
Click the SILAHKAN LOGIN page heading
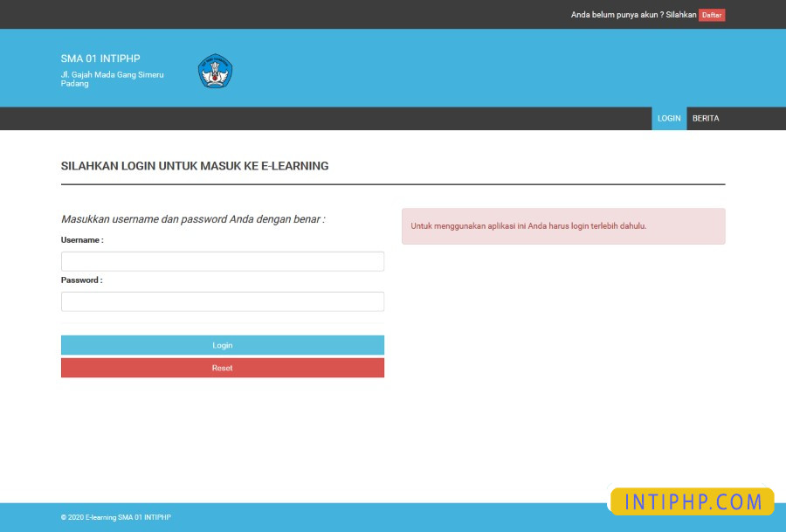tap(194, 166)
